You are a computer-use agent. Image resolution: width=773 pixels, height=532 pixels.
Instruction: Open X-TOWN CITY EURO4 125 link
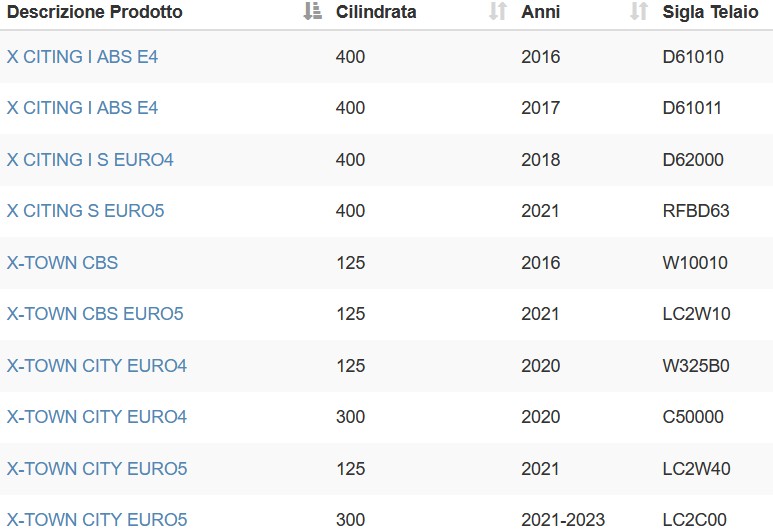[97, 366]
